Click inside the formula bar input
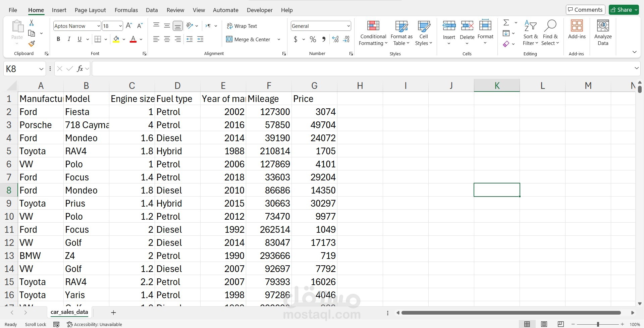This screenshot has height=328, width=644. coord(362,69)
